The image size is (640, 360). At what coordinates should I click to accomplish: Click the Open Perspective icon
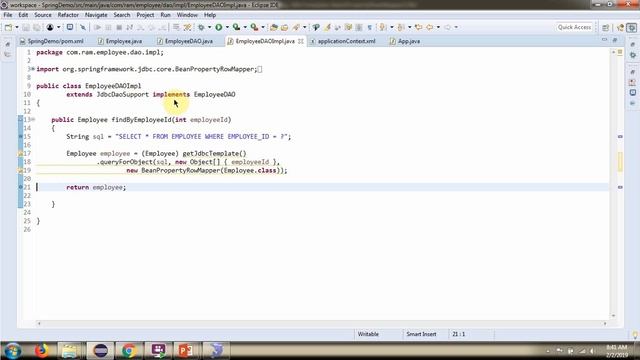pyautogui.click(x=605, y=27)
